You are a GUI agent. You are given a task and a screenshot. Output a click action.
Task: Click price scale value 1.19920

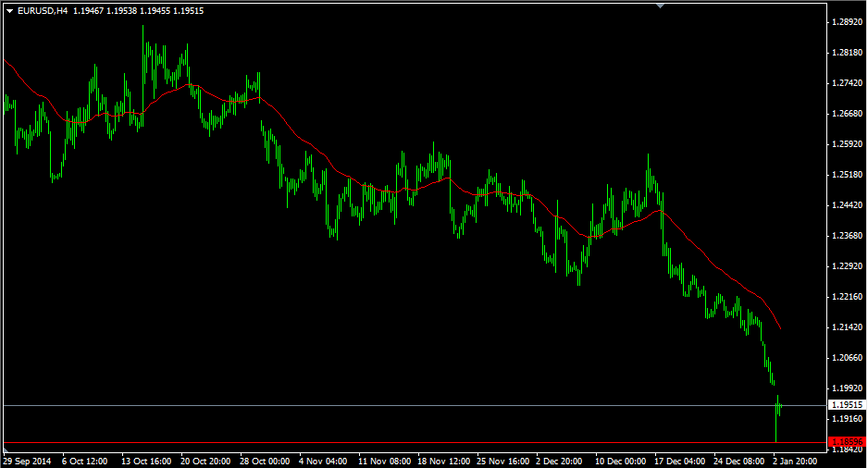click(848, 388)
